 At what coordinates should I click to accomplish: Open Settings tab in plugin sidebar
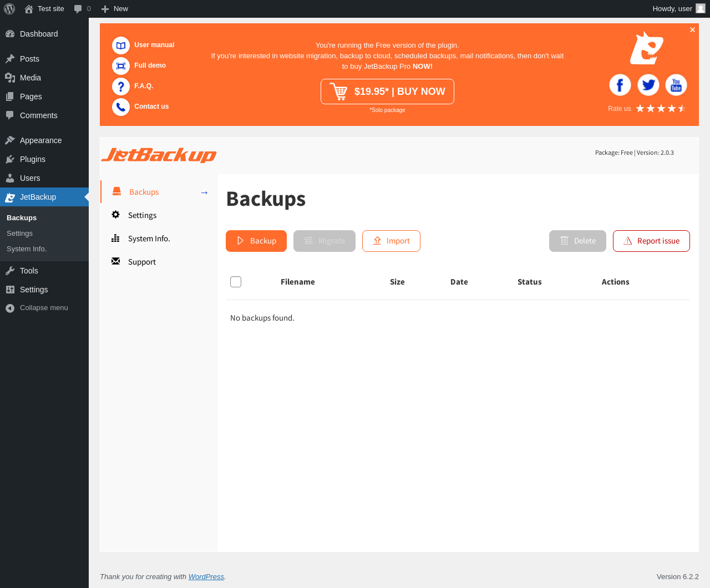coord(159,215)
